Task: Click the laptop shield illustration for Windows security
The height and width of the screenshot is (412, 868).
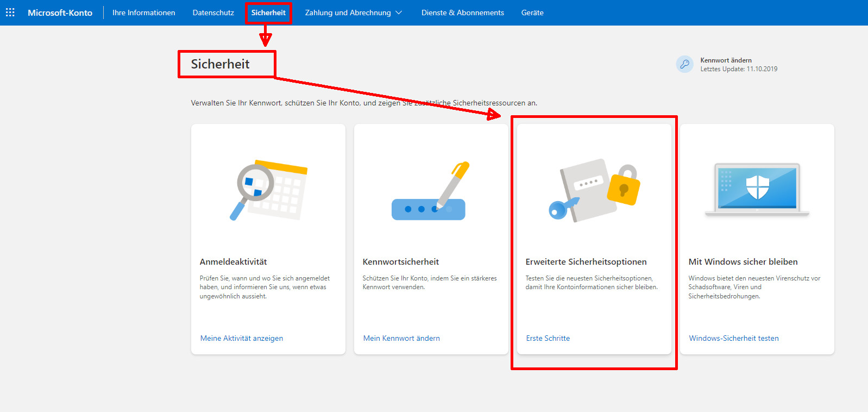Action: (757, 190)
